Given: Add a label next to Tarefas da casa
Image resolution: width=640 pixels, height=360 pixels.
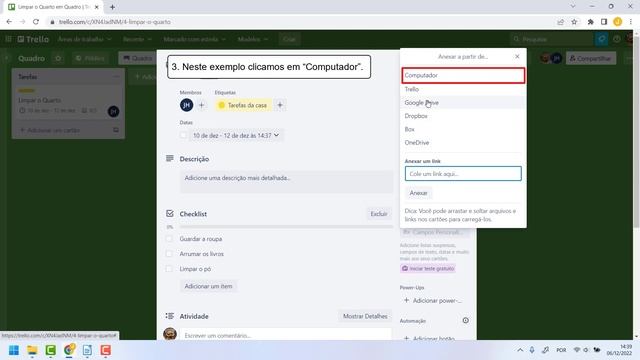Looking at the screenshot, I should [x=280, y=105].
